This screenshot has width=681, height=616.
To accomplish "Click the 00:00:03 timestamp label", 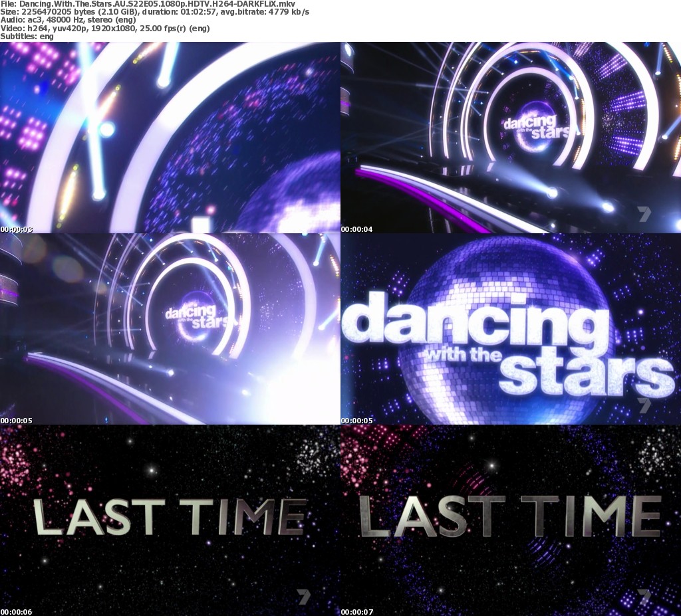I will tap(17, 229).
